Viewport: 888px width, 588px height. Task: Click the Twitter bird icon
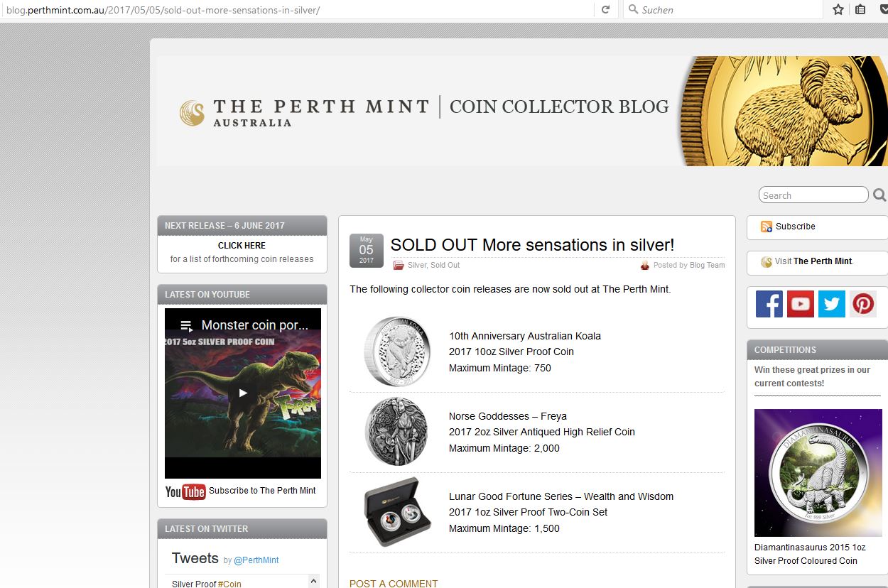832,304
